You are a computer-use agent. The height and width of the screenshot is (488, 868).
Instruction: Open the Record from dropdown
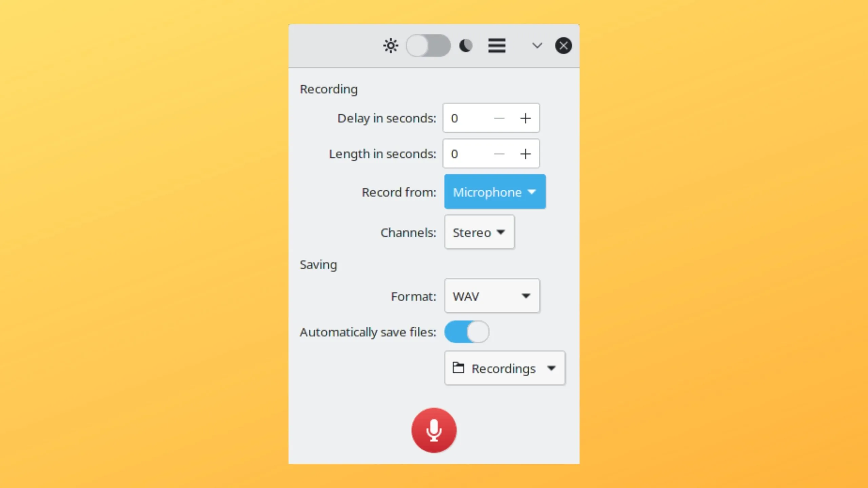click(495, 192)
